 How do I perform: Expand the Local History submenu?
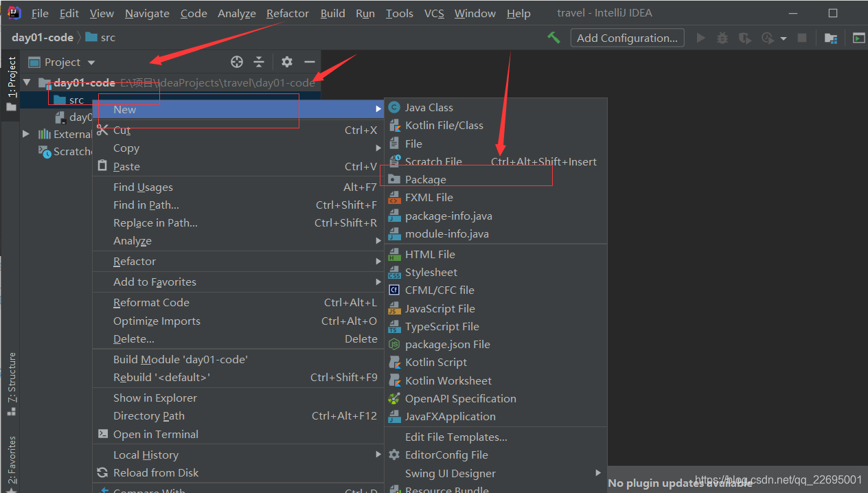[x=378, y=455]
